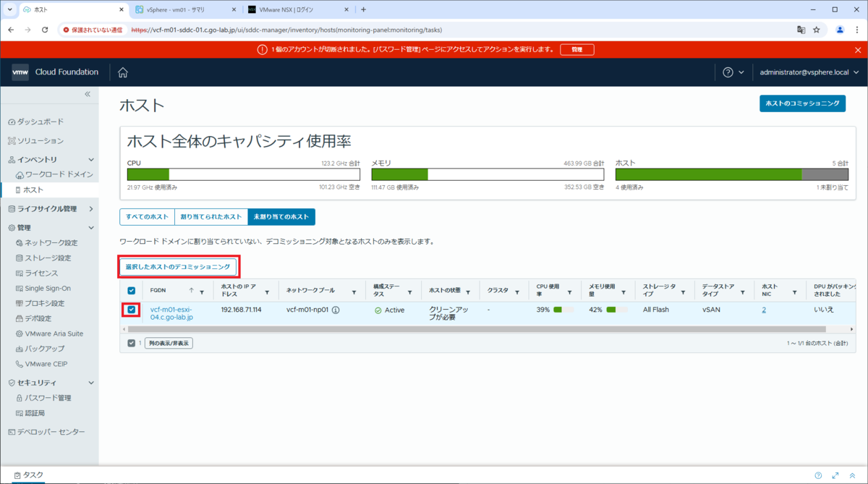Open the browser profile icon

coord(840,30)
